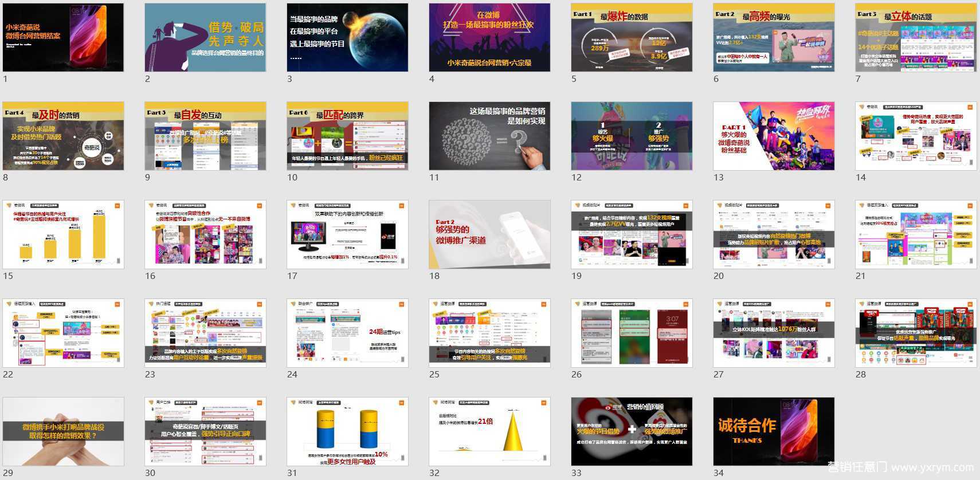Image resolution: width=980 pixels, height=480 pixels.
Task: Select slide 15 with the yellow bar chart
Action: tap(63, 234)
